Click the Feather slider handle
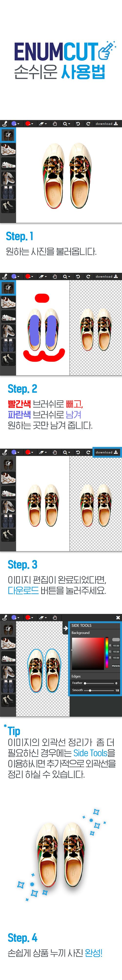This screenshot has width=122, height=980. pyautogui.click(x=85, y=683)
